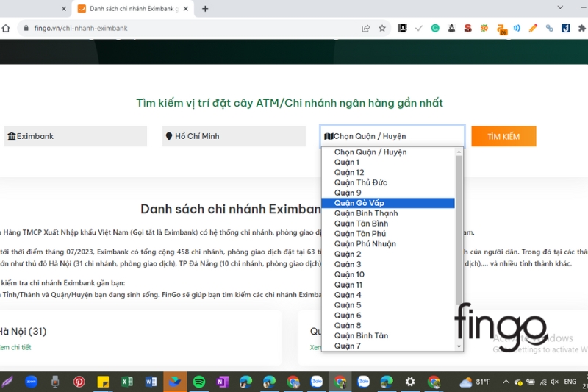Click the 81°F weather widget
The image size is (588, 392).
point(475,382)
